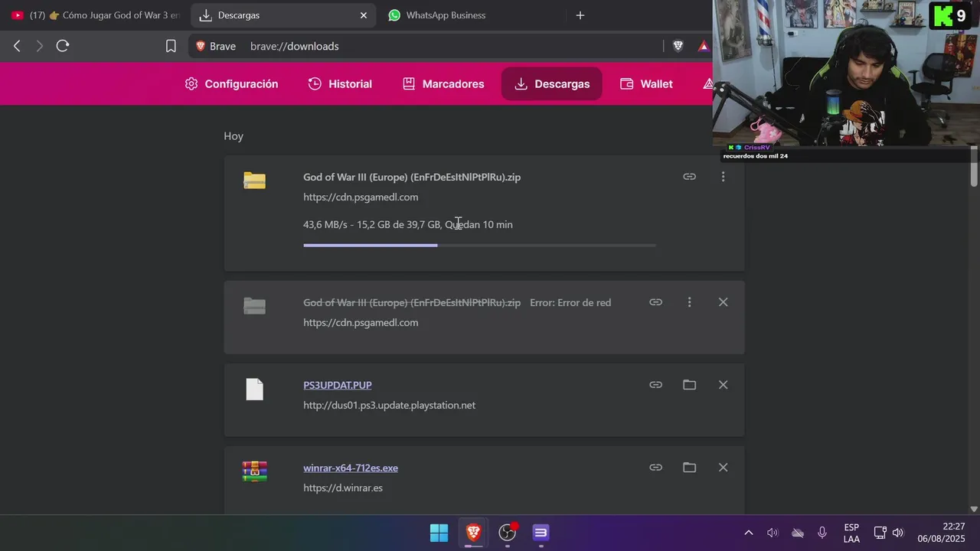980x551 pixels.
Task: Click the https://d.winrar.es URL text
Action: pyautogui.click(x=343, y=487)
